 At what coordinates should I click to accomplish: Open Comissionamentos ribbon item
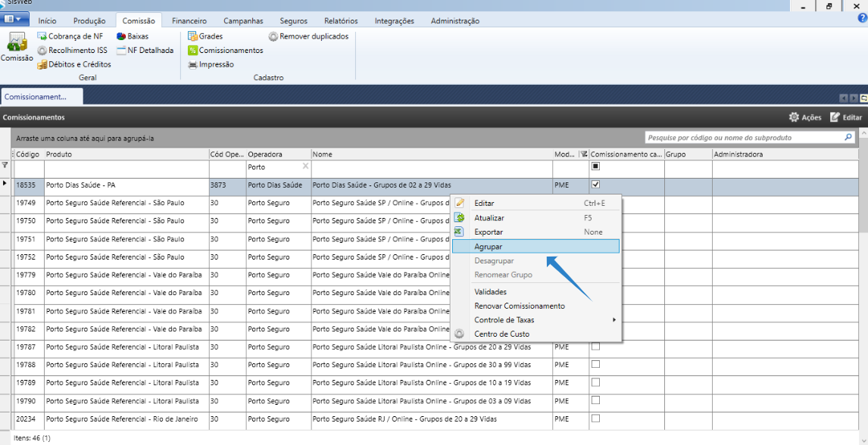click(225, 50)
